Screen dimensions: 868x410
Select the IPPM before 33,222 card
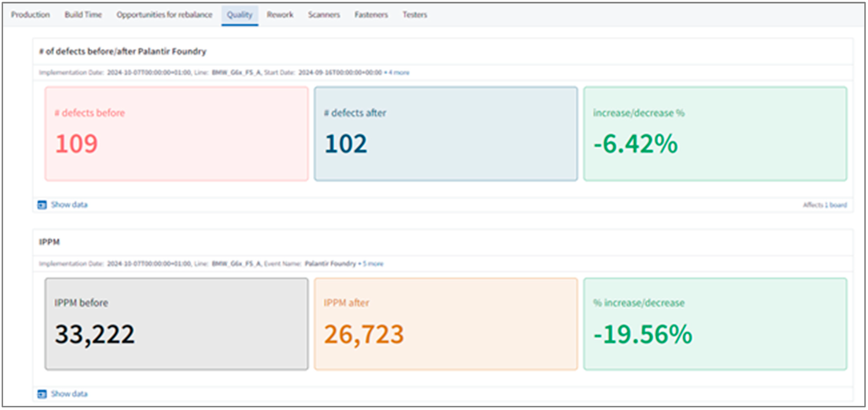[176, 324]
